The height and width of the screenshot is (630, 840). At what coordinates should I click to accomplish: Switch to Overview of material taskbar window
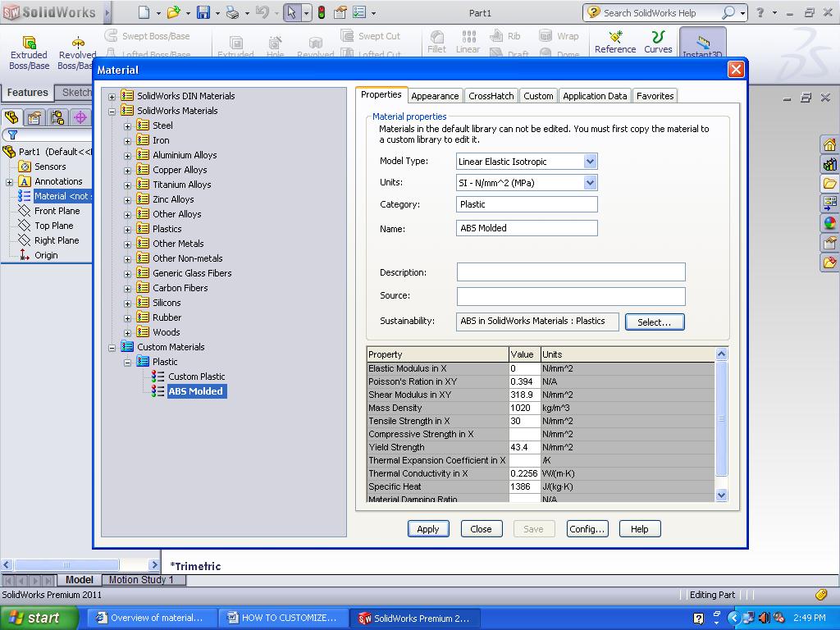point(152,618)
